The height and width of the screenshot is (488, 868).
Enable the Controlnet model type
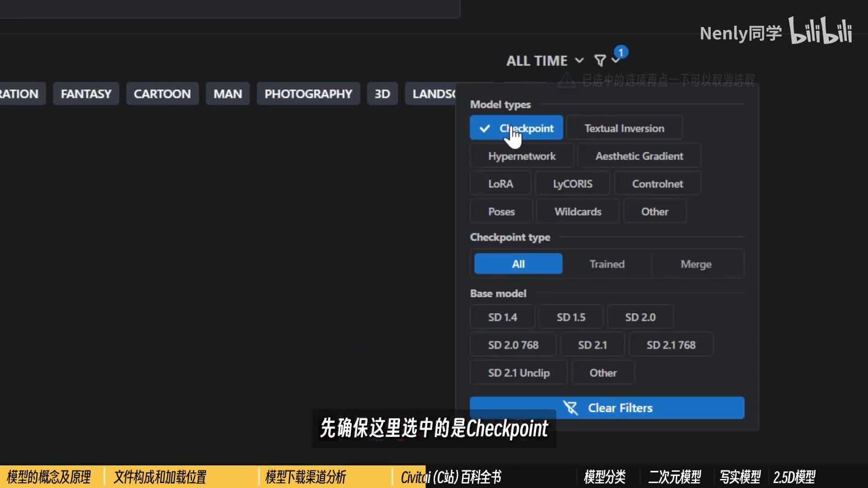[x=657, y=184]
